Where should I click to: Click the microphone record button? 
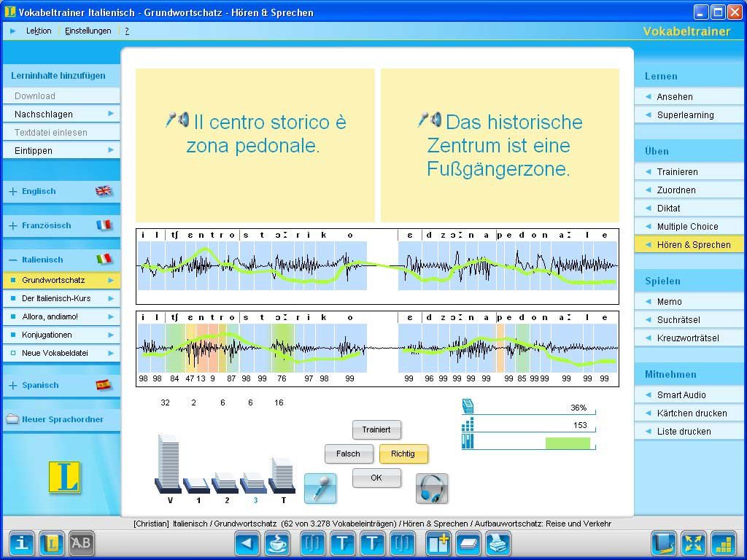point(320,488)
